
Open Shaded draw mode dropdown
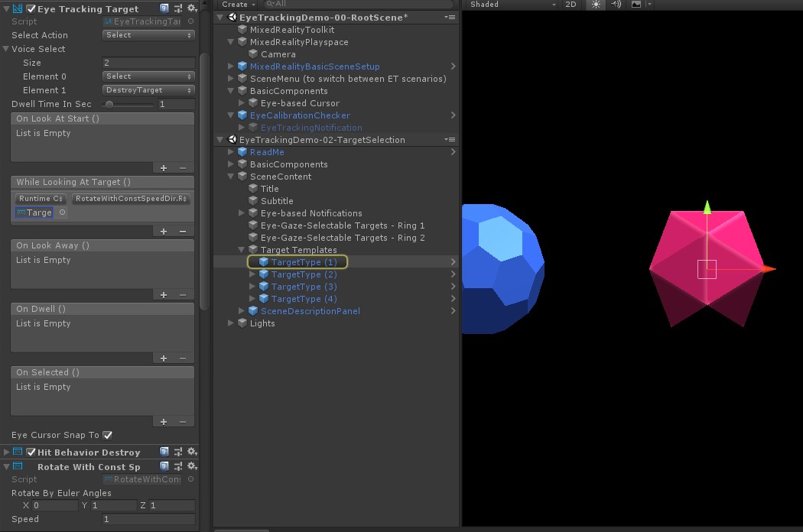[x=512, y=4]
